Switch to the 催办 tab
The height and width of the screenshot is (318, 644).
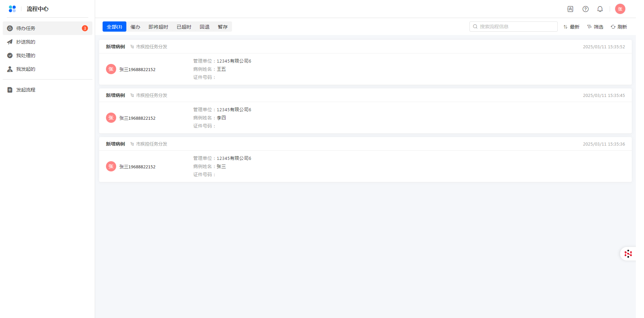(x=135, y=27)
